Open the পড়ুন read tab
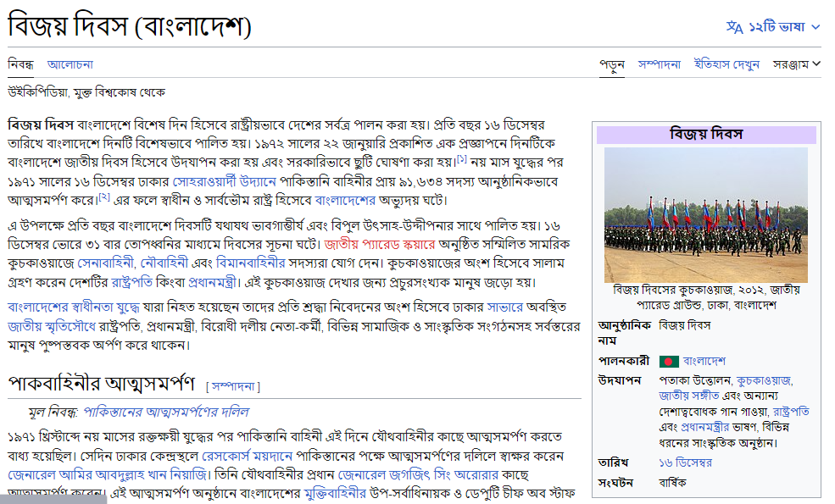Screen dimensions: 835x504 (x=612, y=64)
